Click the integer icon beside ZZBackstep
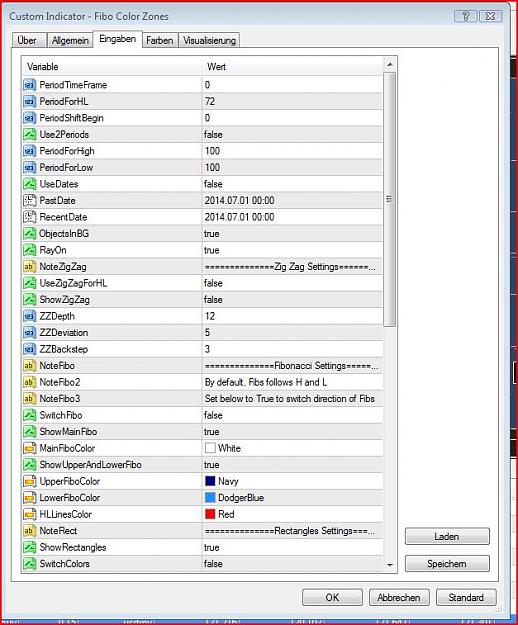518x625 pixels. [x=29, y=350]
